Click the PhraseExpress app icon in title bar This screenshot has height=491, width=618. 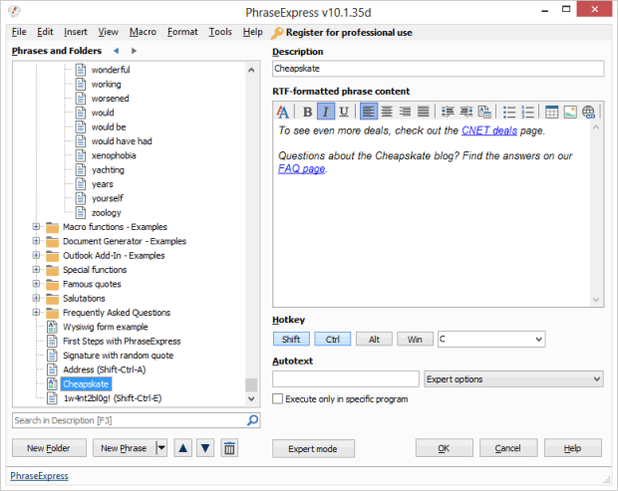pyautogui.click(x=14, y=11)
